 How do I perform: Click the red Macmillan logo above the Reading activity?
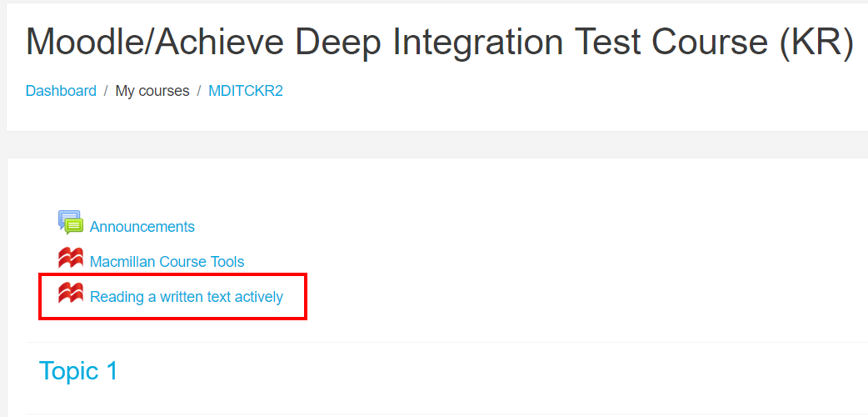tap(70, 259)
